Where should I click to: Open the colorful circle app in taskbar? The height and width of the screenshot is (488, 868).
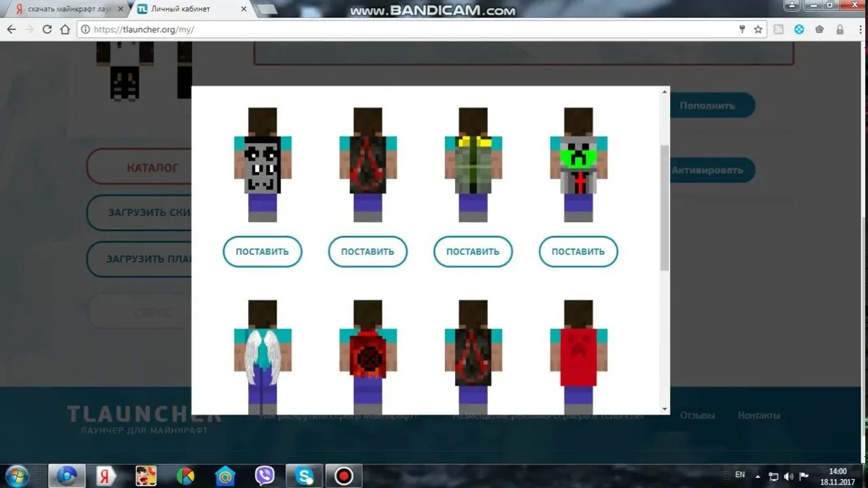[x=185, y=476]
